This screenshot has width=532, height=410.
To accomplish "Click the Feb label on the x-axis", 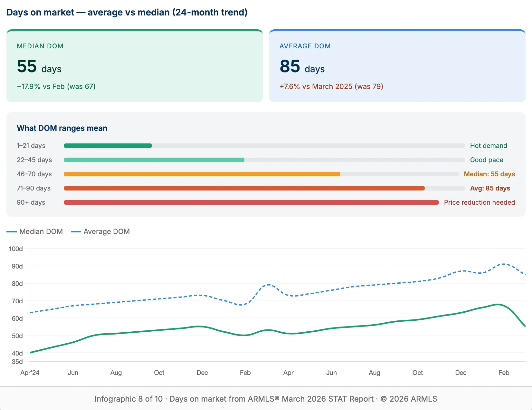I will tap(245, 373).
